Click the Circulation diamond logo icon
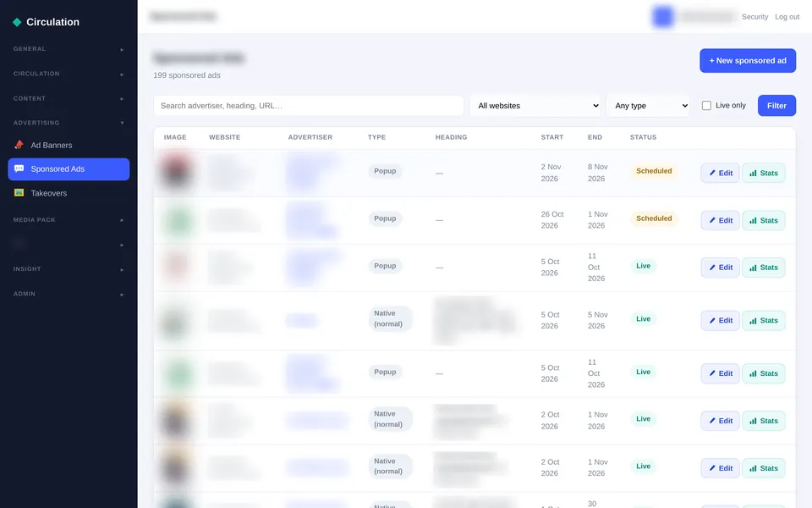The image size is (812, 508). [17, 22]
